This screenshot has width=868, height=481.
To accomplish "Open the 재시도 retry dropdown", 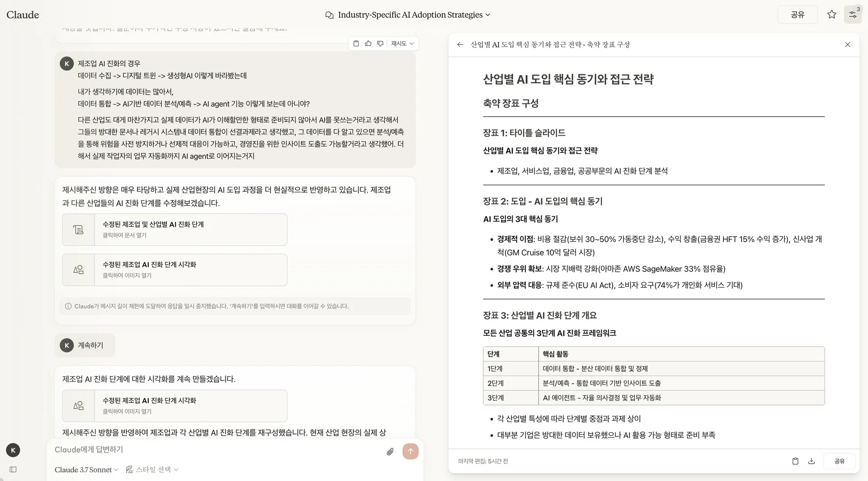I will pos(401,43).
